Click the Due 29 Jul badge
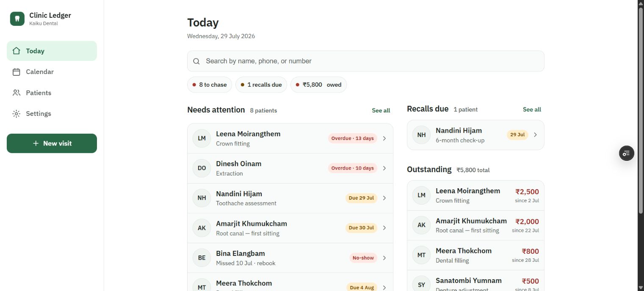The width and height of the screenshot is (644, 291). pyautogui.click(x=361, y=198)
